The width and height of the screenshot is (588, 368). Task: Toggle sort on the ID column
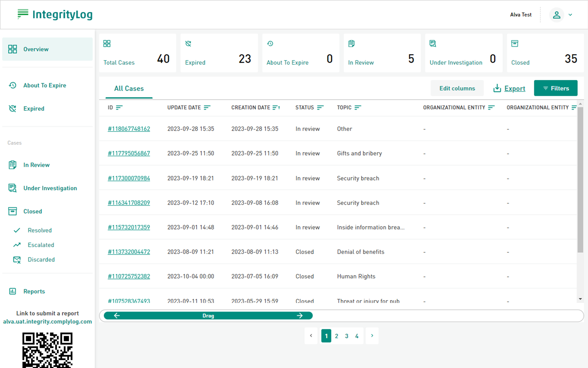pyautogui.click(x=119, y=108)
